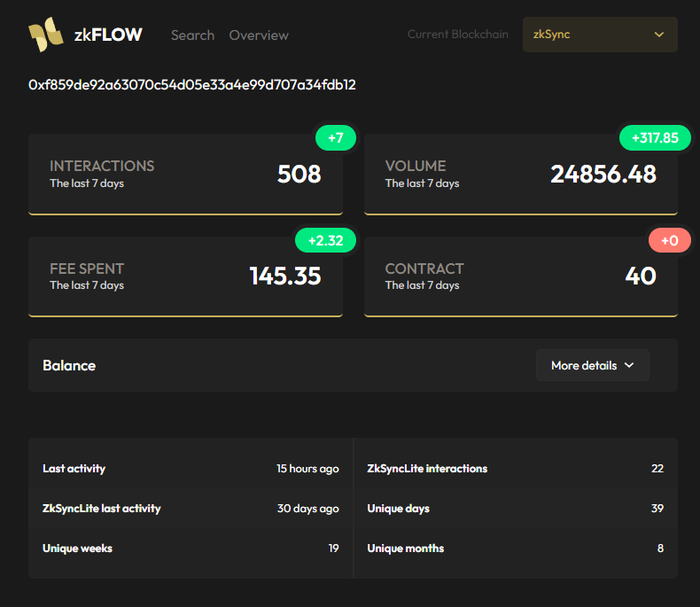Open the Current Blockchain zkSync dropdown
Image resolution: width=700 pixels, height=607 pixels.
[600, 35]
